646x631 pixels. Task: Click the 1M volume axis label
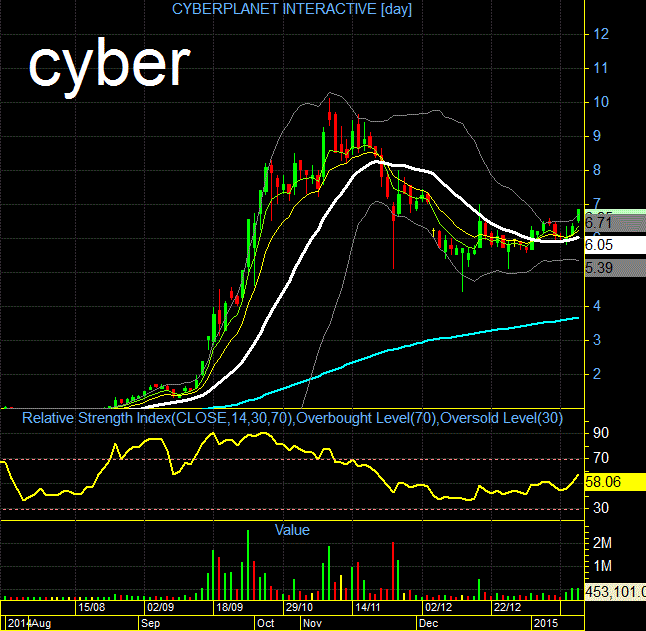602,566
